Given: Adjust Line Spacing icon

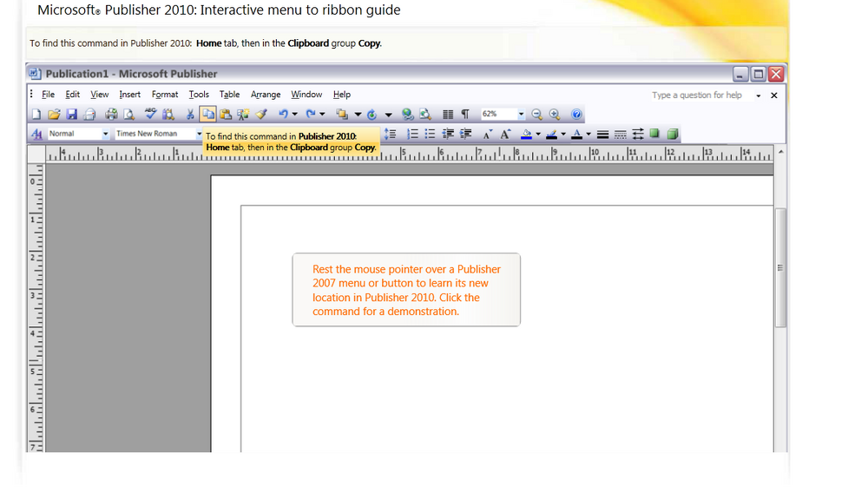Looking at the screenshot, I should pyautogui.click(x=391, y=134).
